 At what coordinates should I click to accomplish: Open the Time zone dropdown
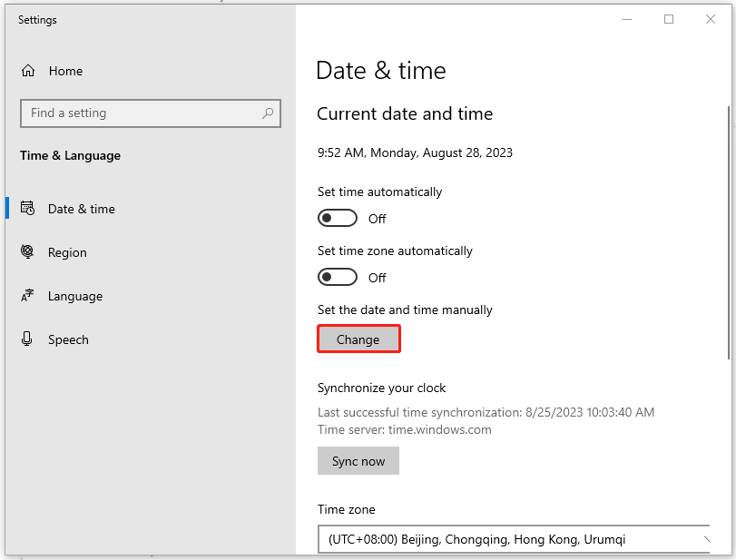coord(513,539)
